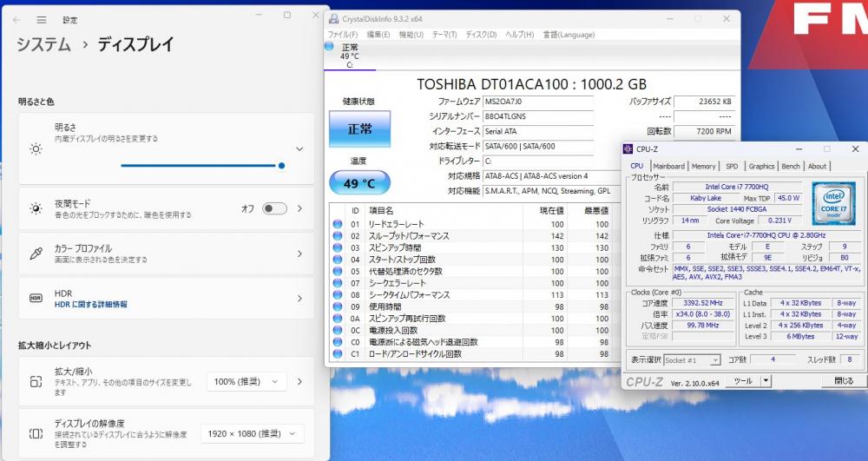Click the status orb for attribute 0C
Screen dimensions: 868x461
337,331
